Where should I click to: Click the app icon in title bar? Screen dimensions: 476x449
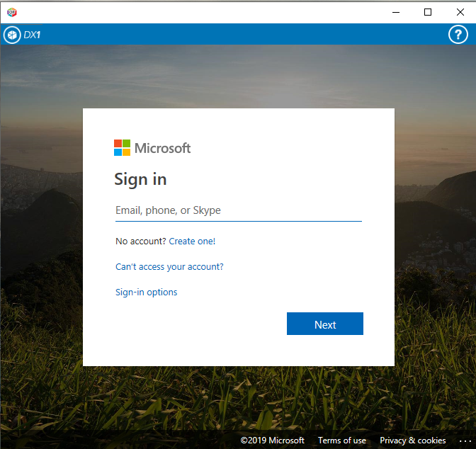(12, 12)
